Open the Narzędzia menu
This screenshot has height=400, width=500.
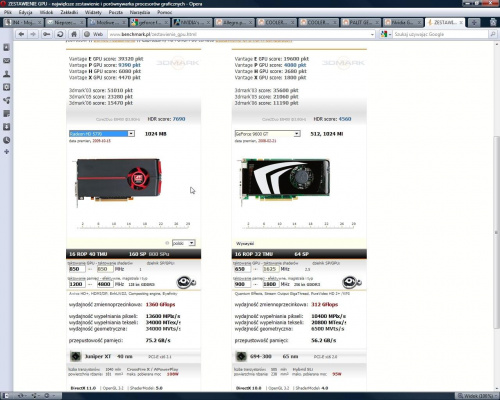(140, 12)
